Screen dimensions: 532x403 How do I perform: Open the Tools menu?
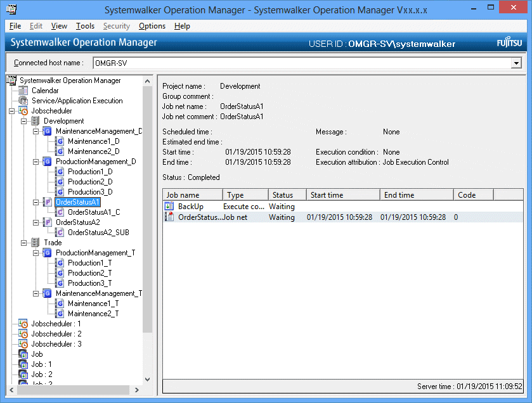[85, 26]
